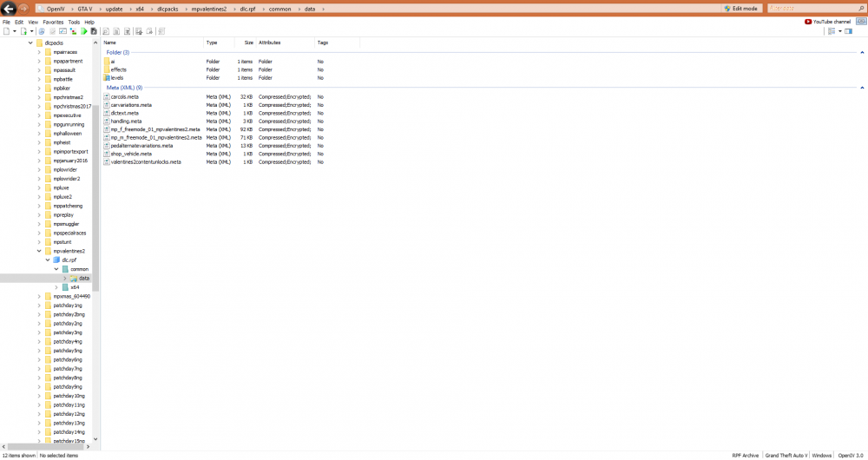This screenshot has height=460, width=868.
Task: Click the text document toolbar icon
Action: (x=127, y=31)
